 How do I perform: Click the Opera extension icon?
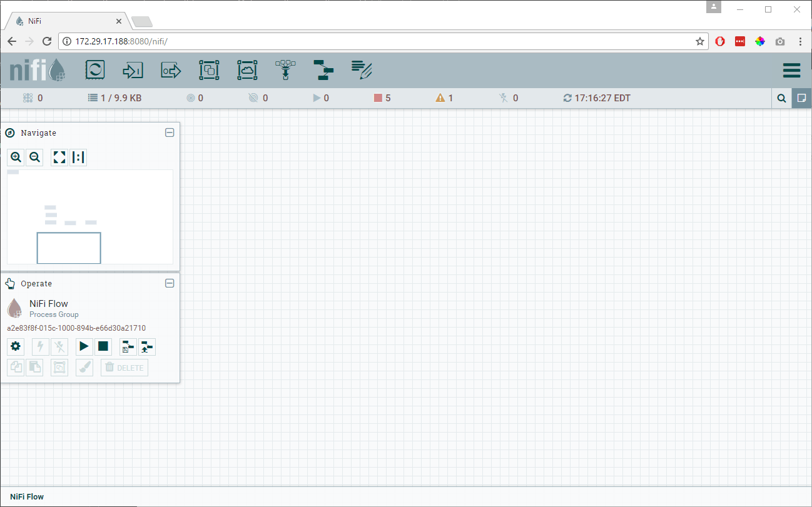720,41
